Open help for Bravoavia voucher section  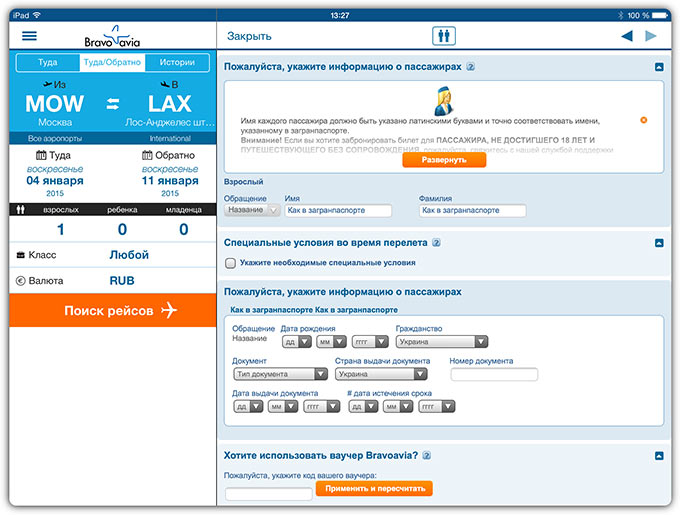pyautogui.click(x=427, y=456)
